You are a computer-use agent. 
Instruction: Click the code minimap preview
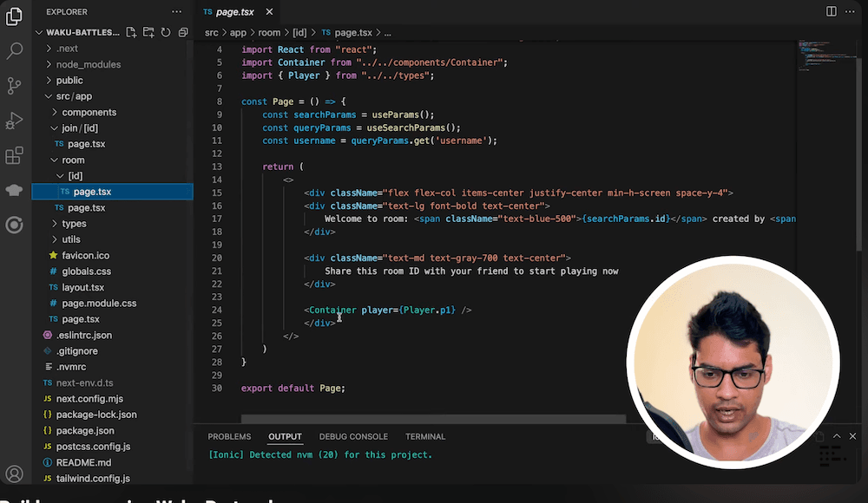point(820,54)
